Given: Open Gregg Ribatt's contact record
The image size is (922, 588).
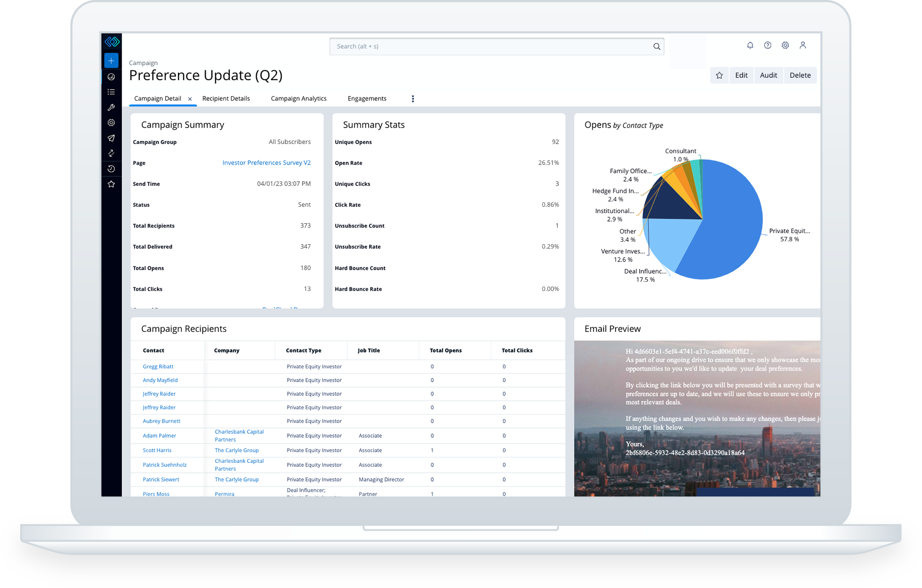Looking at the screenshot, I should [x=157, y=366].
